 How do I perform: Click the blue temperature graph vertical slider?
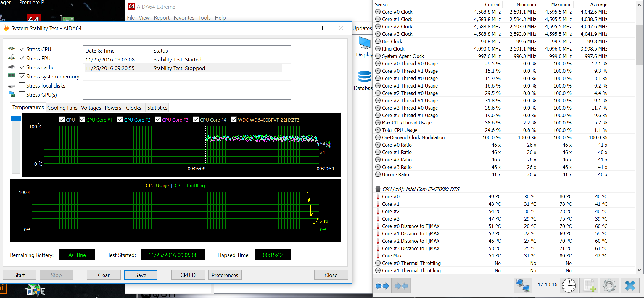point(16,119)
